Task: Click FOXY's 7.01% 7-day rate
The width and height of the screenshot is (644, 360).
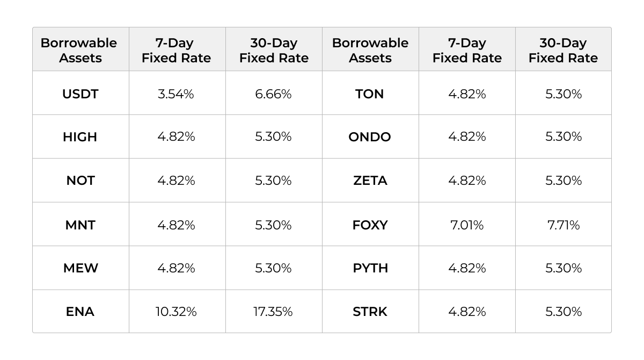Action: tap(467, 225)
